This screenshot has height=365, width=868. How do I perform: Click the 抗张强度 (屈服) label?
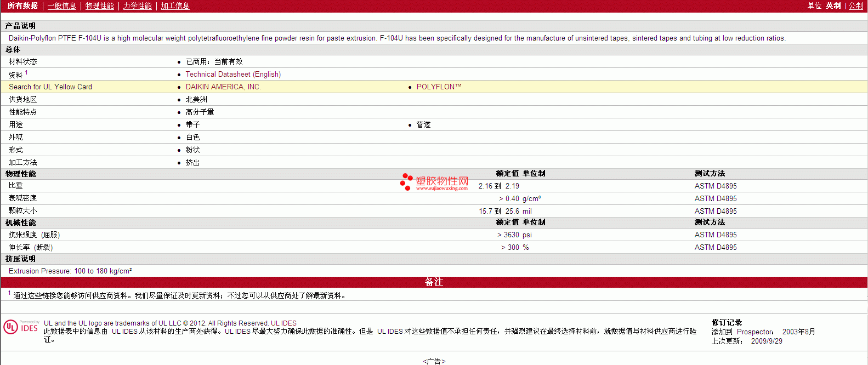[x=34, y=235]
